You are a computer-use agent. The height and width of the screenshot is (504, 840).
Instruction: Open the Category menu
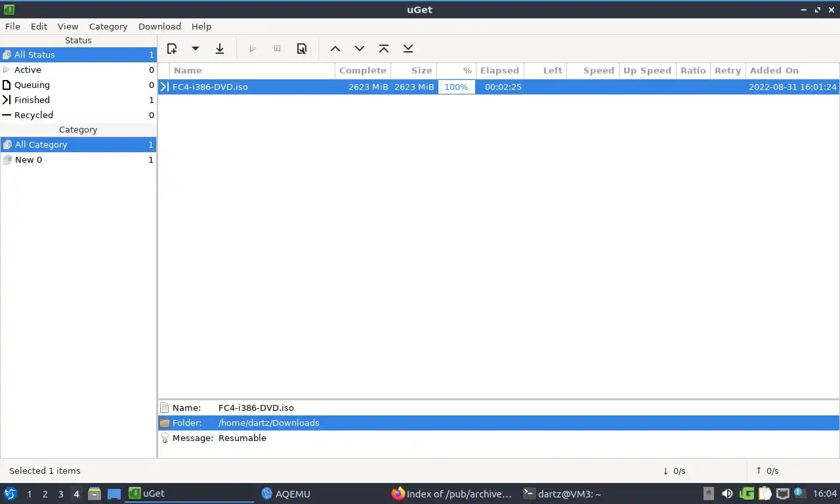pyautogui.click(x=108, y=26)
